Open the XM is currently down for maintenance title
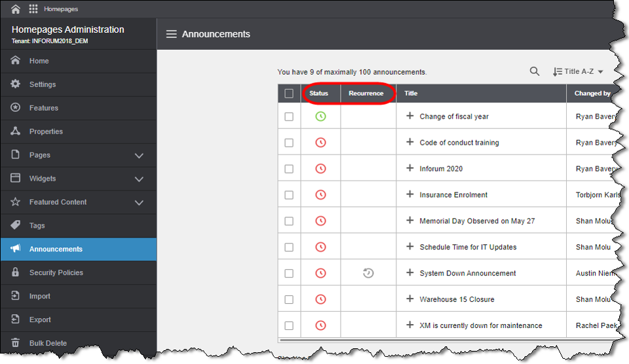Image resolution: width=629 pixels, height=364 pixels. coord(480,325)
